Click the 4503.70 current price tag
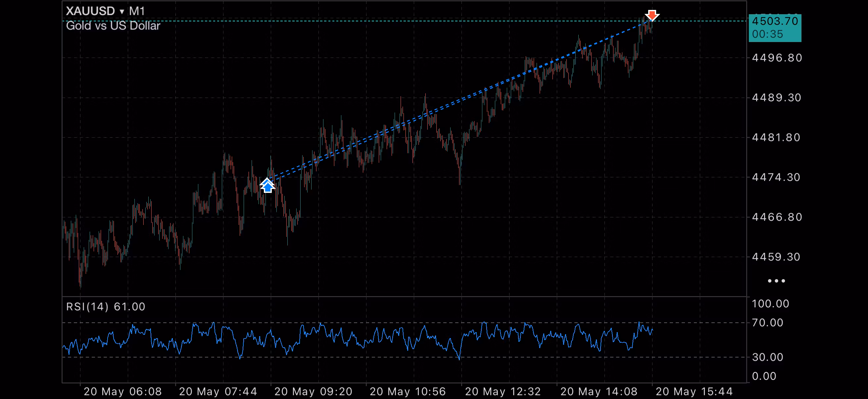 775,21
